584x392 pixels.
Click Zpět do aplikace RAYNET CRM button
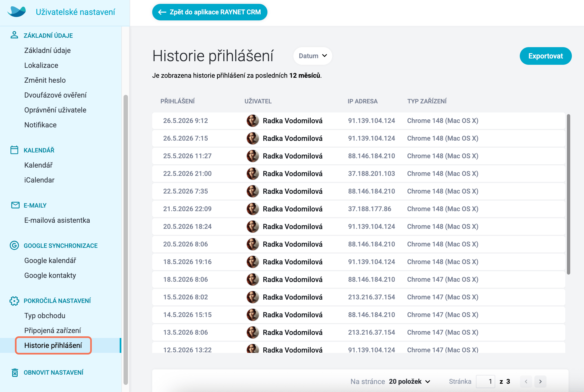[210, 12]
